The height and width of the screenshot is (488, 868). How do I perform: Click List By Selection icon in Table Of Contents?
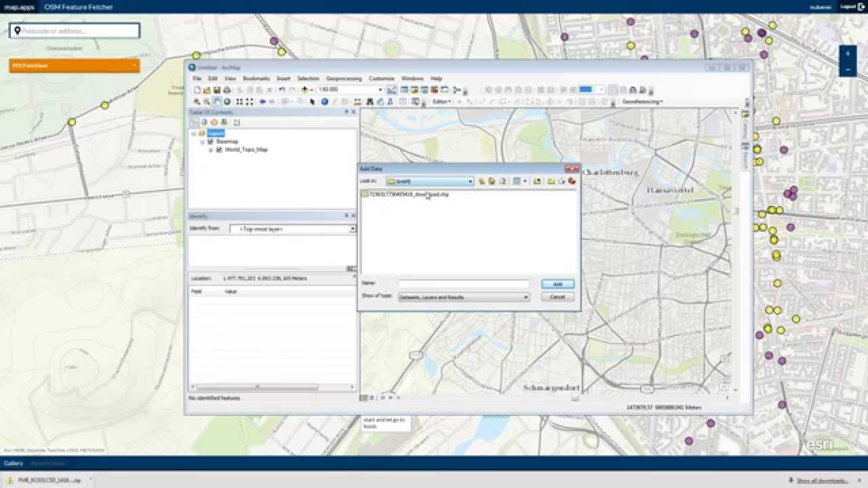click(223, 123)
